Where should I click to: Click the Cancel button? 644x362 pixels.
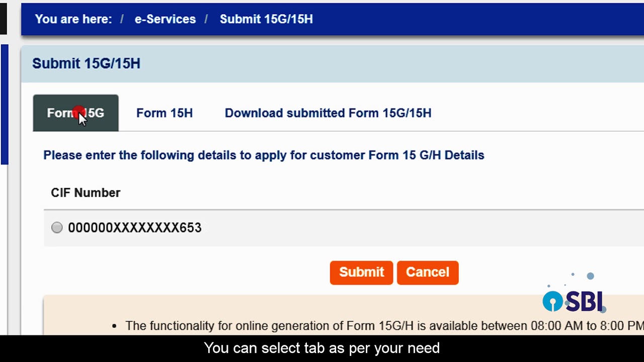coord(427,273)
